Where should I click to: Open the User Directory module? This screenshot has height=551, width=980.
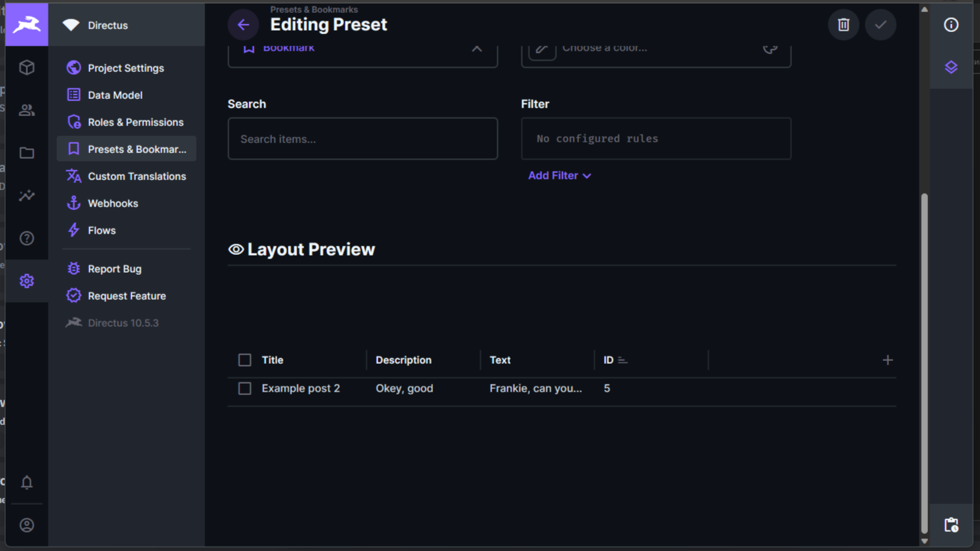pyautogui.click(x=26, y=110)
